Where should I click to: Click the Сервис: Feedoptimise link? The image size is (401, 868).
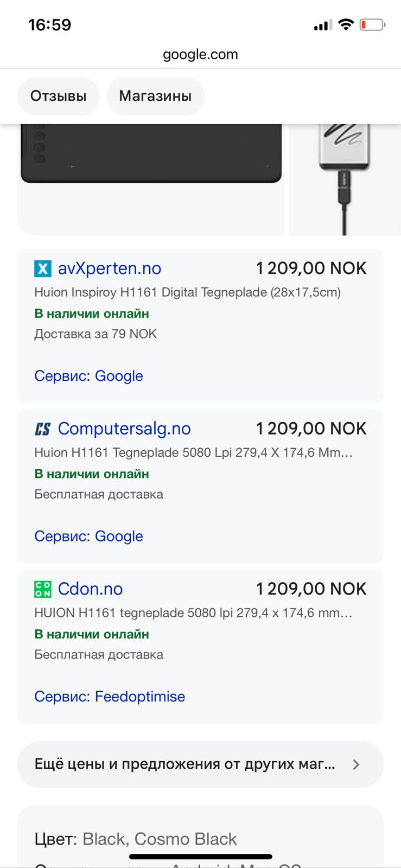110,697
